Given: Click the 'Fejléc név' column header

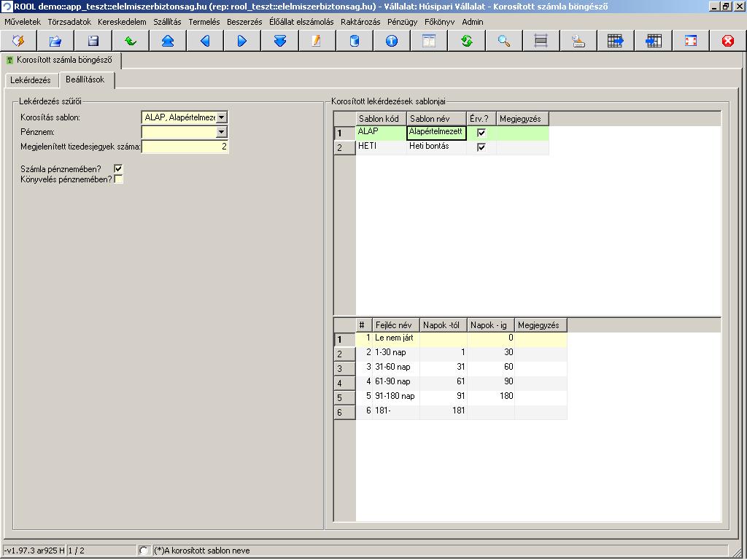Looking at the screenshot, I should click(x=395, y=325).
